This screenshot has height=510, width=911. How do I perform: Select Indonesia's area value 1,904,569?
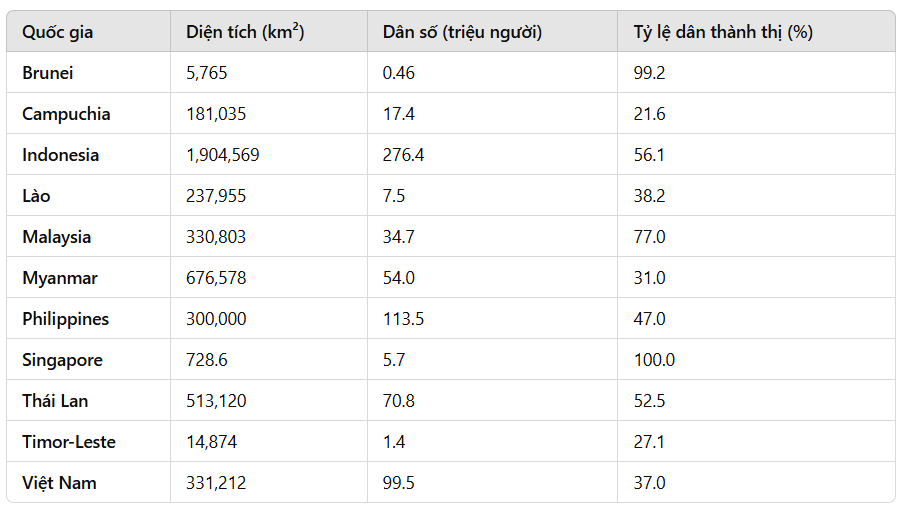[223, 155]
